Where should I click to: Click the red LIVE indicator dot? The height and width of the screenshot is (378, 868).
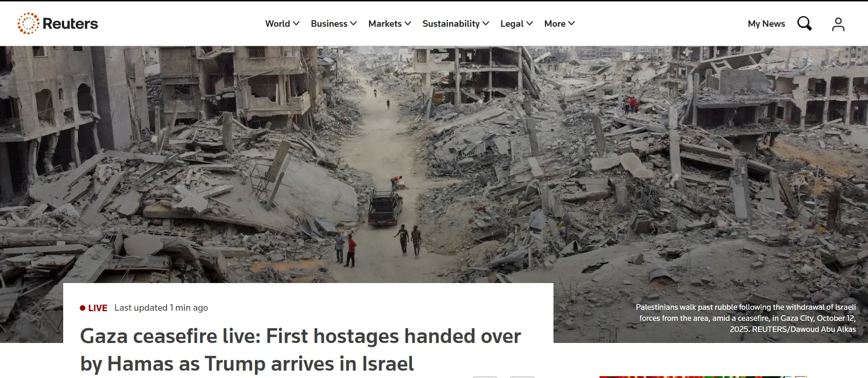click(83, 308)
